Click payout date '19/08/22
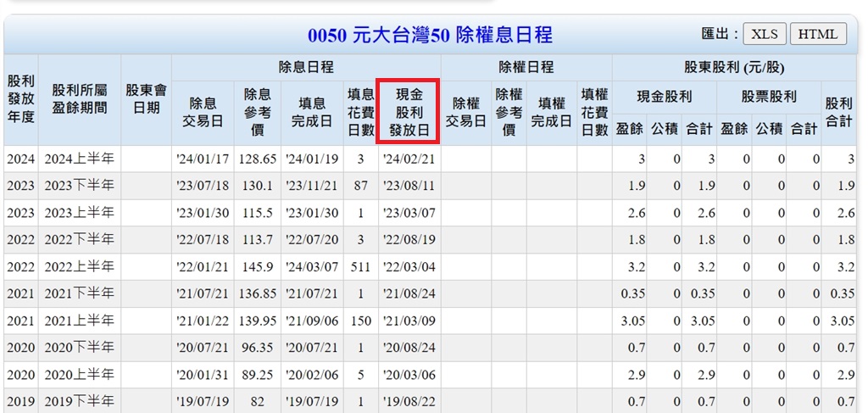The height and width of the screenshot is (413, 868). (409, 401)
